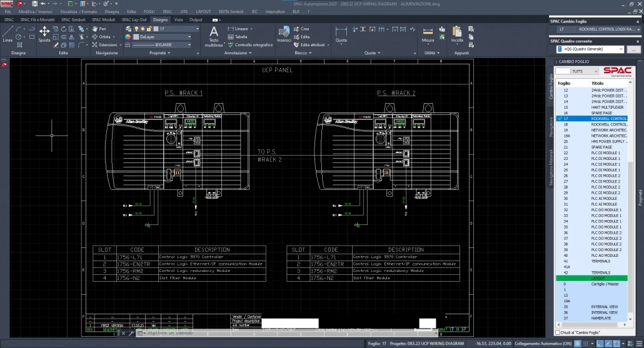The width and height of the screenshot is (644, 348).
Task: Toggle 'Chiudi al Cambio Foglio' checkbox
Action: coord(556,332)
